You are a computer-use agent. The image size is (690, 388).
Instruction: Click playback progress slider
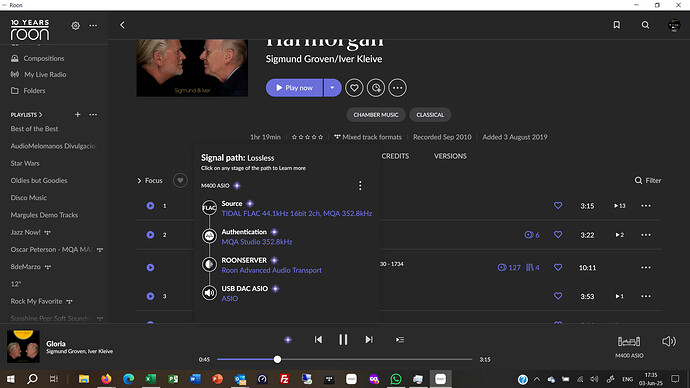pos(345,359)
